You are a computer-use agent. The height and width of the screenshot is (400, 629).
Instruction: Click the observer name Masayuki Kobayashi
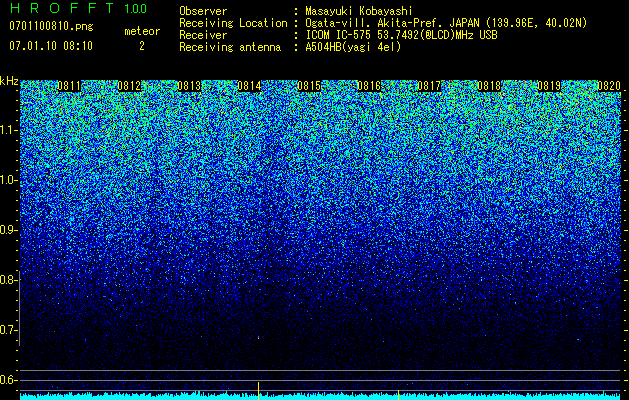359,11
